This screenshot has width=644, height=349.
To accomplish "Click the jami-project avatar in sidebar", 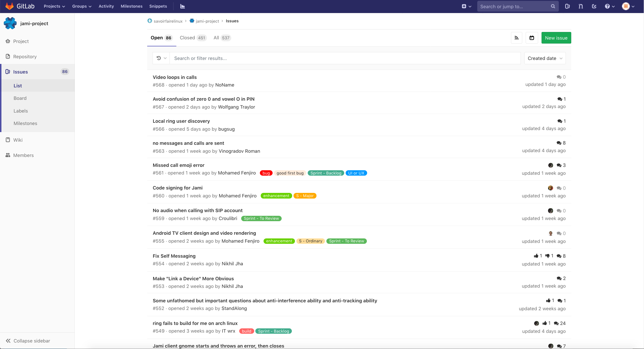I will coord(10,23).
